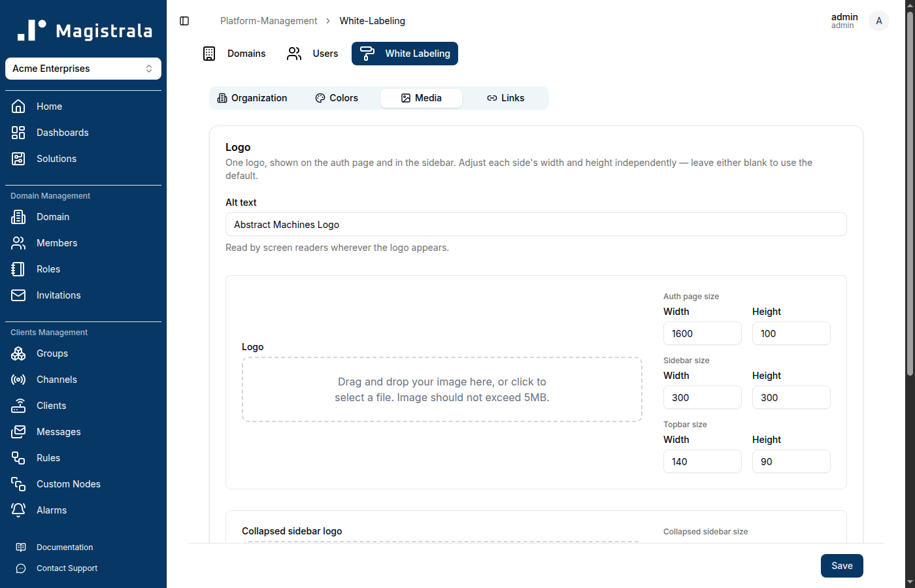Edit the Topbar size Width field
This screenshot has width=915, height=588.
point(703,461)
